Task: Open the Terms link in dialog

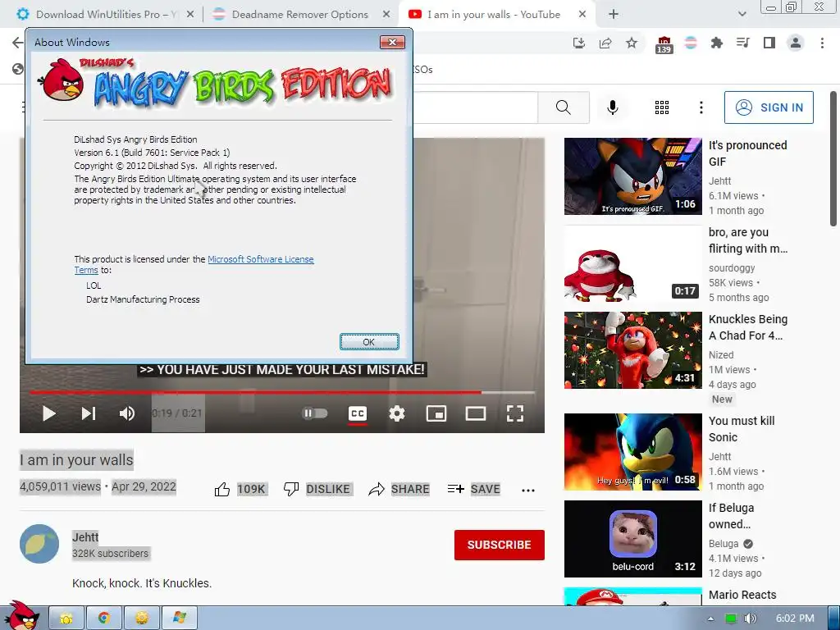Action: click(x=85, y=270)
